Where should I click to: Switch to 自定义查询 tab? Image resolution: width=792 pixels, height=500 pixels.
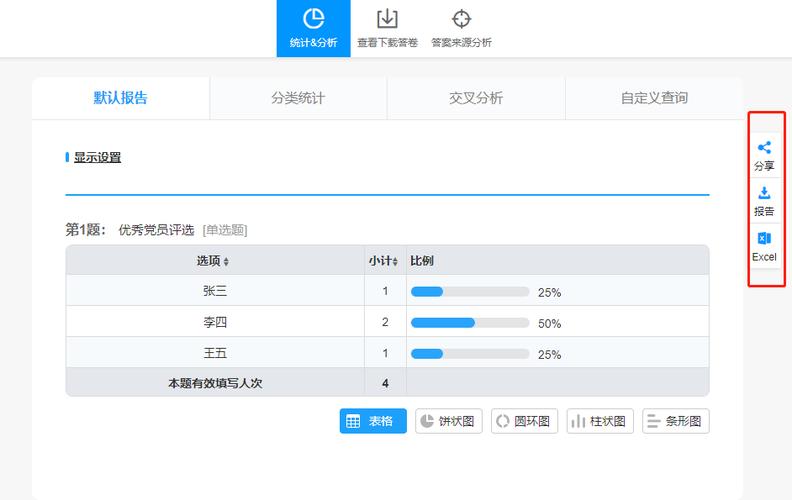[x=654, y=98]
